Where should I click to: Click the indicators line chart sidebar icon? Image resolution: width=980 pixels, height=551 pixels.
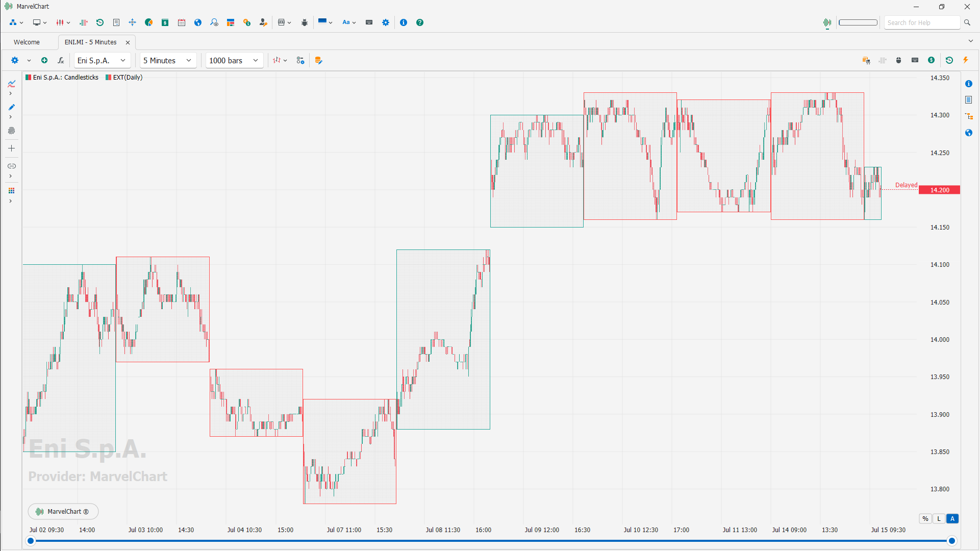point(11,84)
